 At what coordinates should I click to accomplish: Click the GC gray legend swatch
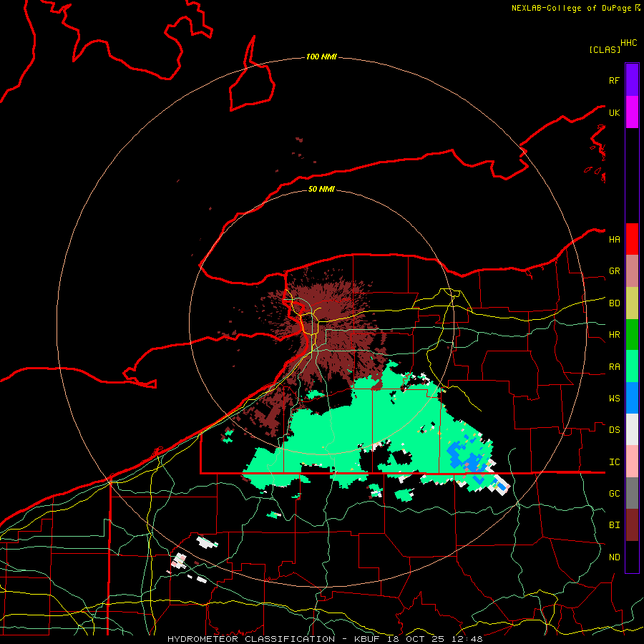pyautogui.click(x=632, y=493)
